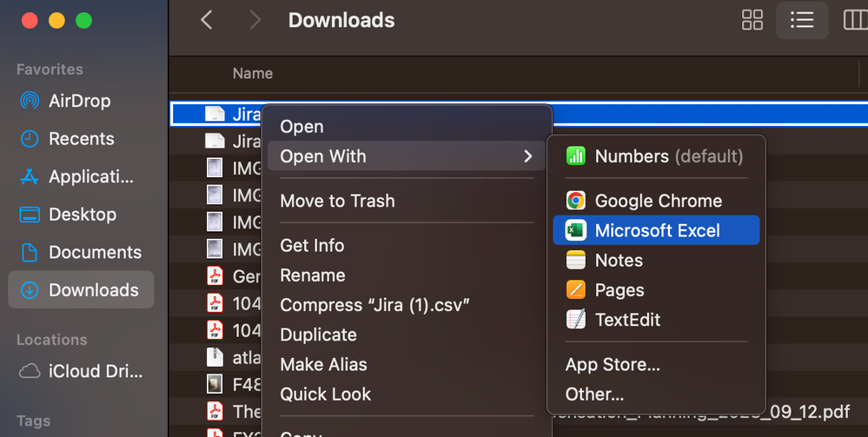Image resolution: width=868 pixels, height=437 pixels.
Task: Click the Downloads arrow icon in sidebar
Action: click(30, 289)
